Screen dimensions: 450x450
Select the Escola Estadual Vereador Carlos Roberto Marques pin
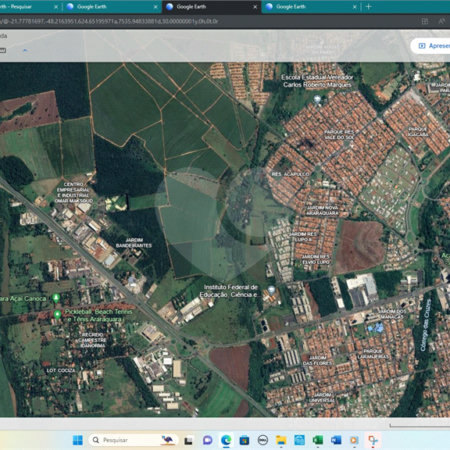(317, 99)
